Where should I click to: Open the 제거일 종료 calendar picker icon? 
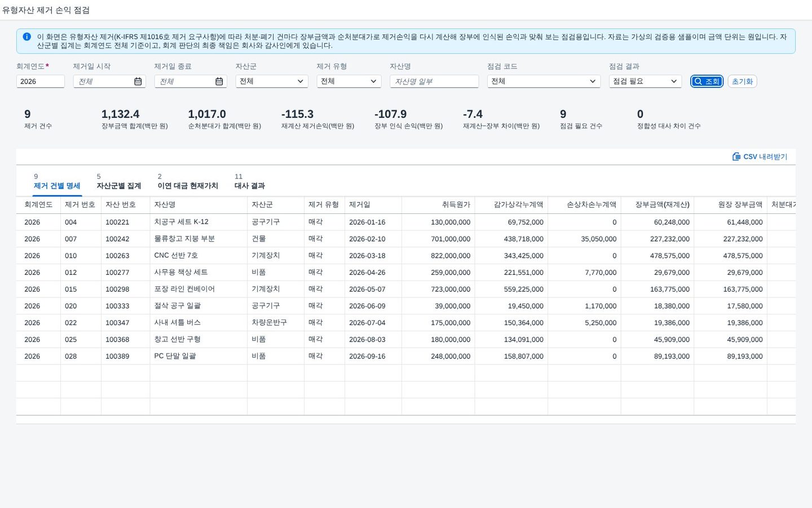219,81
